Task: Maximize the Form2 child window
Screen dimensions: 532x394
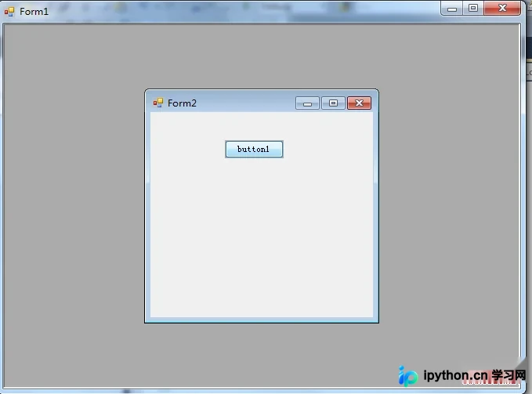Action: (333, 103)
